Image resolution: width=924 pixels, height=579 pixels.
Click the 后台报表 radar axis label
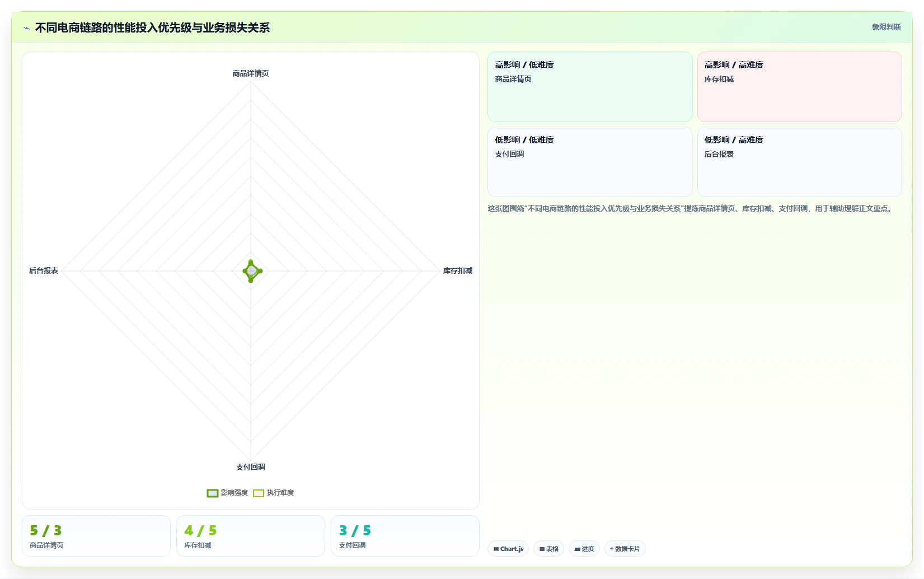44,270
